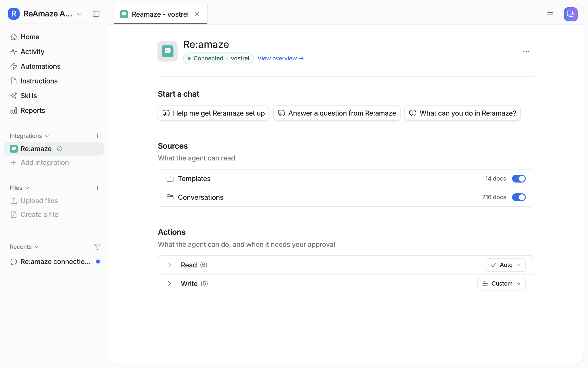
Task: Open the Activity page
Action: point(54,52)
